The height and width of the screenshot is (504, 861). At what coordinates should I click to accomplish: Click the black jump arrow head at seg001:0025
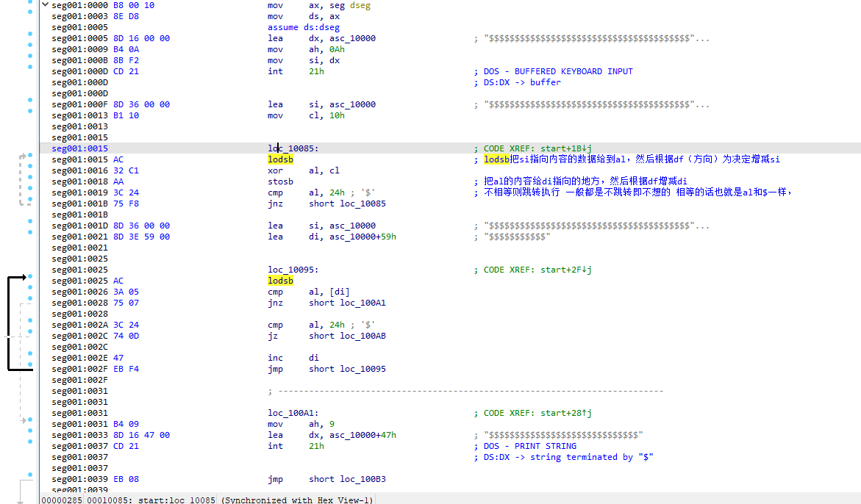pyautogui.click(x=23, y=278)
